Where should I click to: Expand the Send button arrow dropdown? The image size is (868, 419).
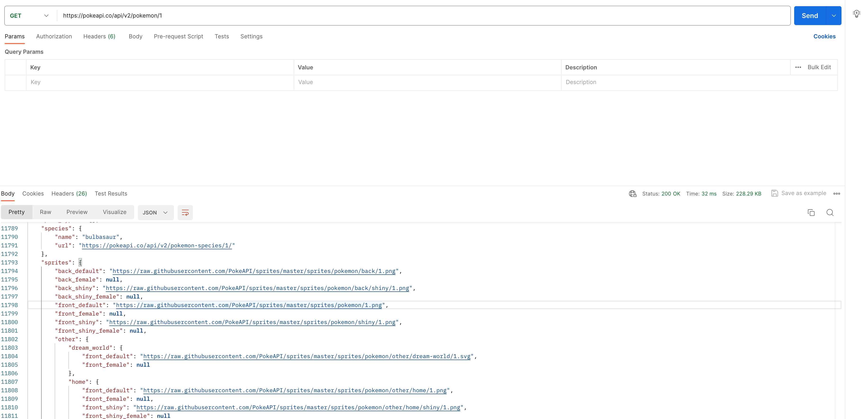pos(834,16)
